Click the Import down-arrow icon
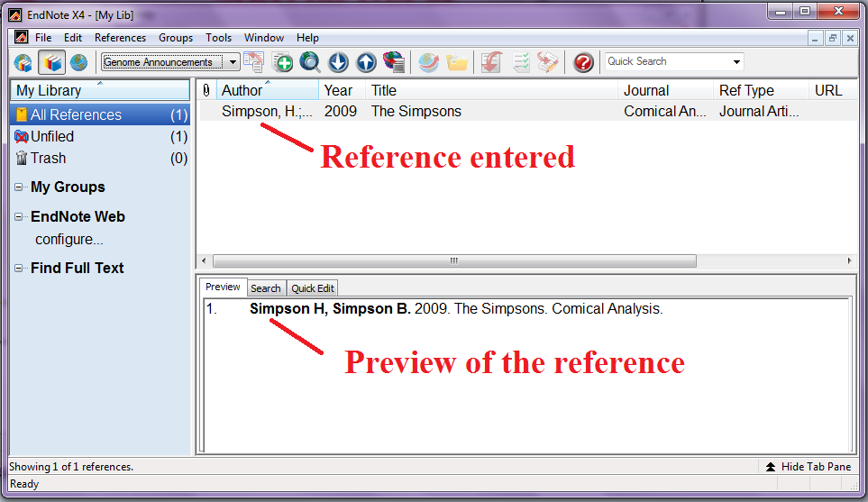 pyautogui.click(x=338, y=62)
